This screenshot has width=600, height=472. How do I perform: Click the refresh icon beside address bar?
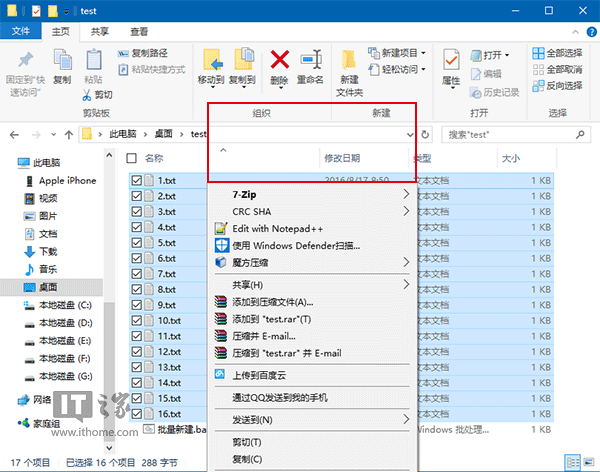(x=427, y=134)
